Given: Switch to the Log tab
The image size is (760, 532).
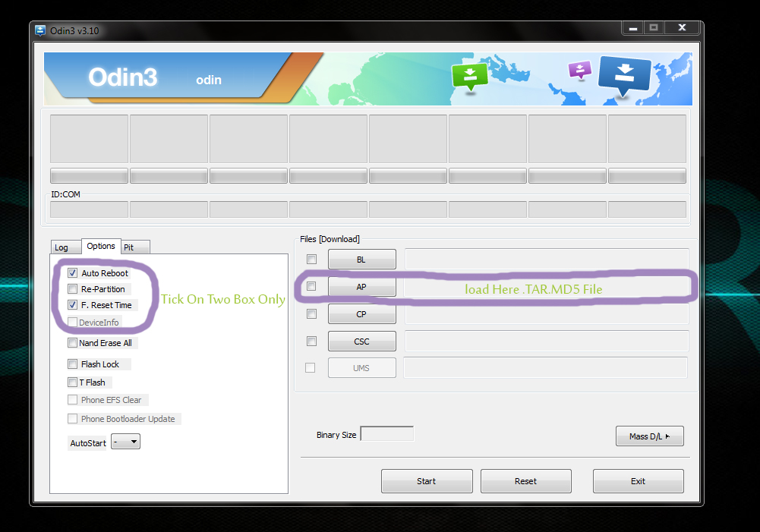Looking at the screenshot, I should [x=65, y=247].
